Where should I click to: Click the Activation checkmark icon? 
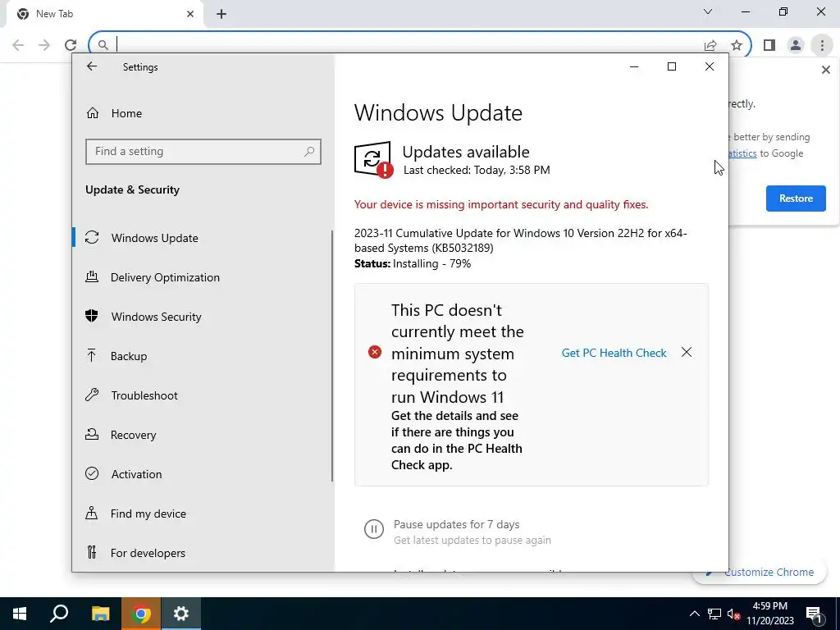click(x=92, y=473)
